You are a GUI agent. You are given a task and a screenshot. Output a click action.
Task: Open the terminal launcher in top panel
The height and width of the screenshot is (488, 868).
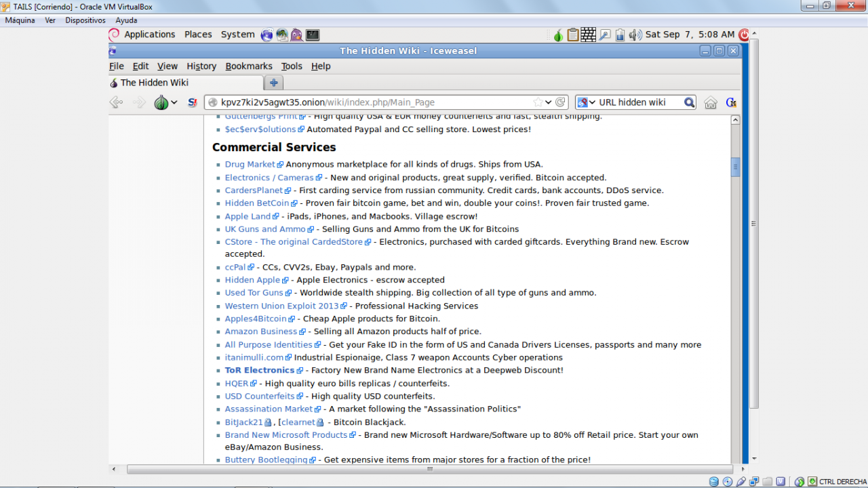point(313,35)
